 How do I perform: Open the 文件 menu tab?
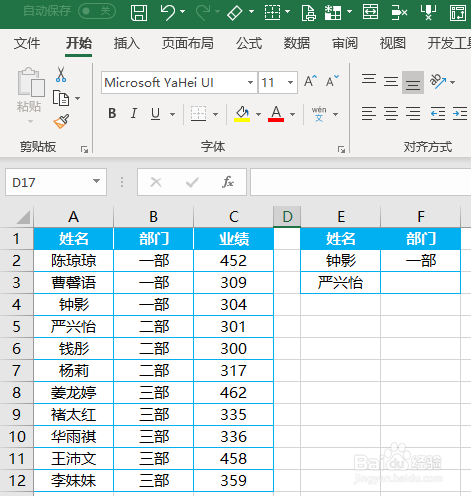[x=27, y=43]
